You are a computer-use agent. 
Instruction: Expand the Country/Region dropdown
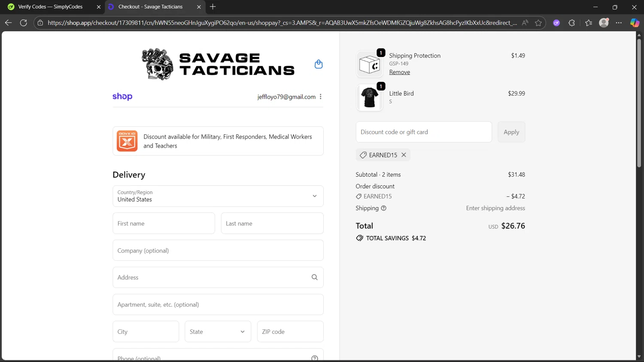click(x=218, y=196)
